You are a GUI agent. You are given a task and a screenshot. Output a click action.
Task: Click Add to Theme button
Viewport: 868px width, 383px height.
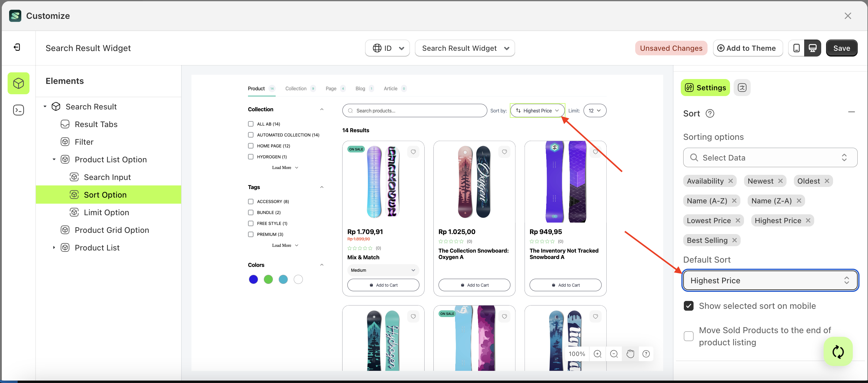click(x=747, y=48)
